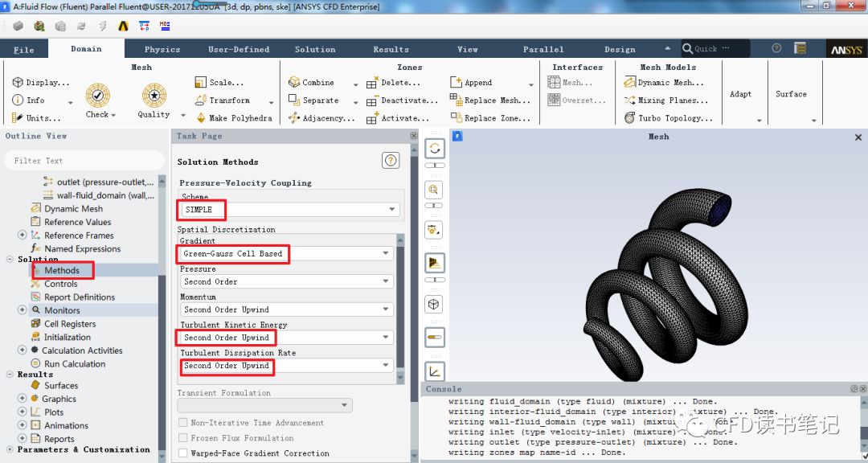Image resolution: width=868 pixels, height=463 pixels.
Task: Toggle Non-Iterative Time Advancement checkbox
Action: pyautogui.click(x=182, y=423)
